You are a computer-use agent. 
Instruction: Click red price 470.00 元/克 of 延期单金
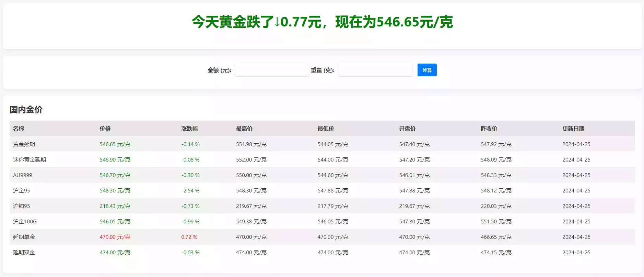click(x=115, y=237)
